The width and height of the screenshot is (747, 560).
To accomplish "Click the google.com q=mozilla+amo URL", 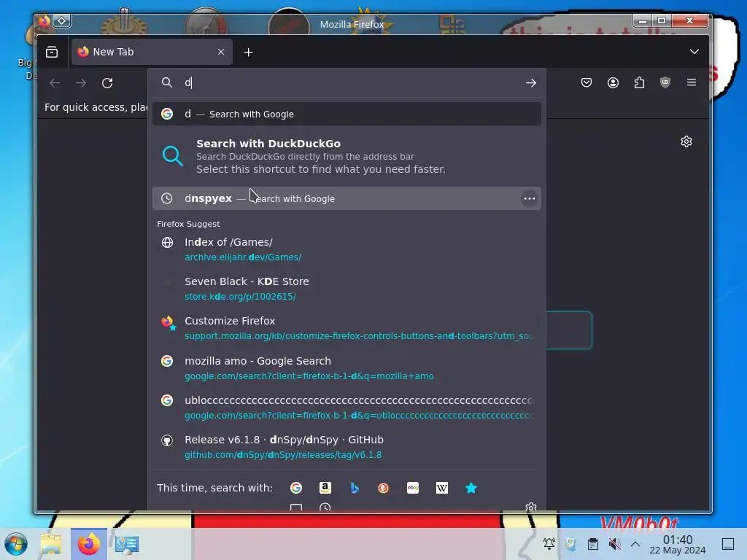I will tap(309, 376).
